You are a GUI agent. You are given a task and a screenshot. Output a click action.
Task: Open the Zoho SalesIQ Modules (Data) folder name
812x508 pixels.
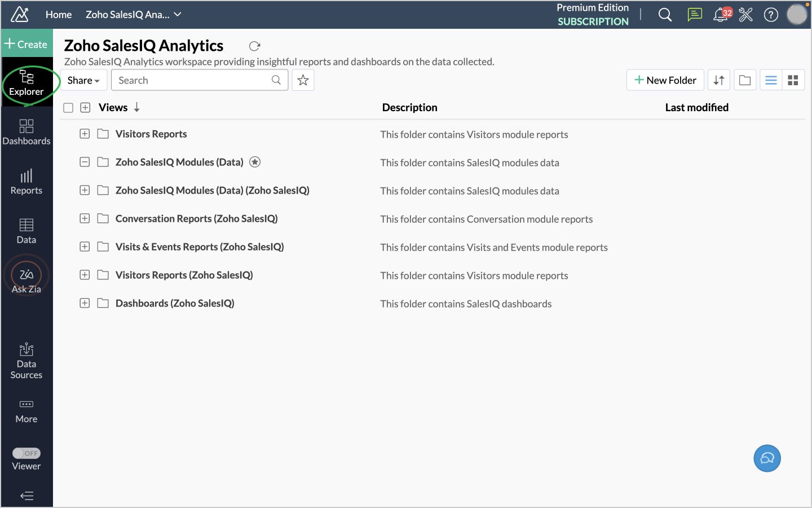(x=179, y=162)
